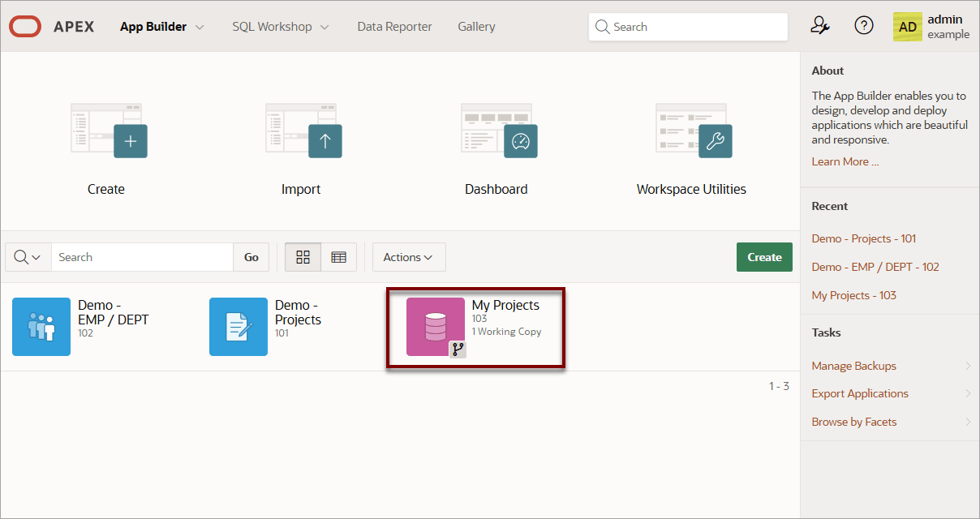
Task: Click the Oracle APEX logo icon
Action: pyautogui.click(x=25, y=27)
